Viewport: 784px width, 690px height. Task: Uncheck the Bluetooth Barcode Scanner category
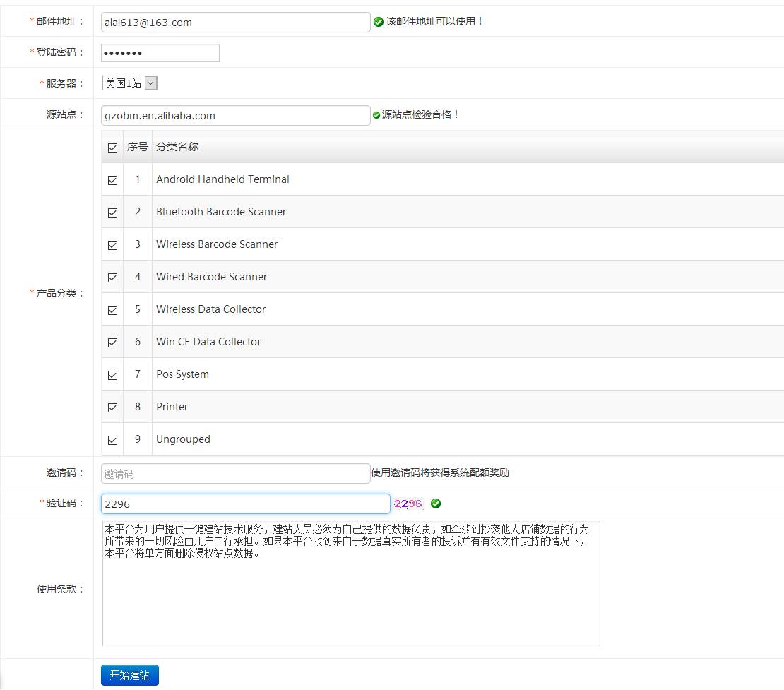click(x=112, y=212)
